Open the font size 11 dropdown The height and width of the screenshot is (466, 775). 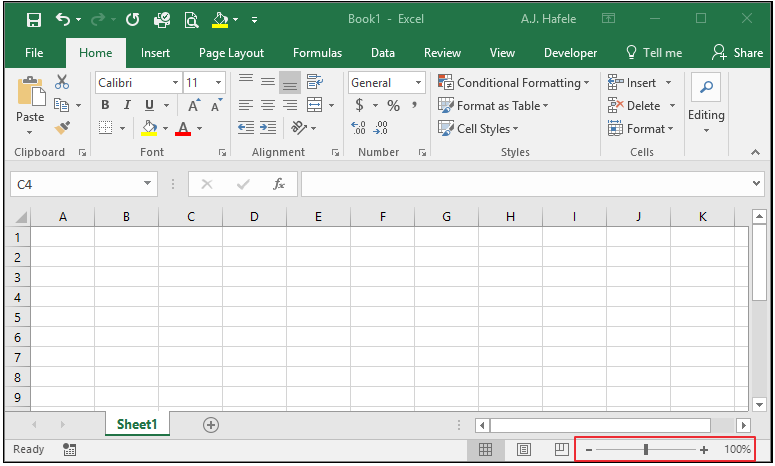point(218,83)
